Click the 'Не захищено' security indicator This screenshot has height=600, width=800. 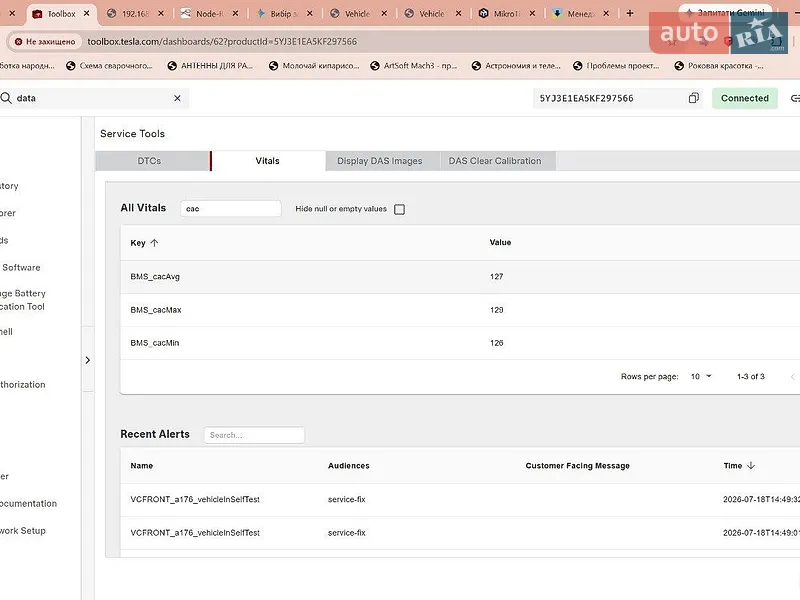(45, 41)
